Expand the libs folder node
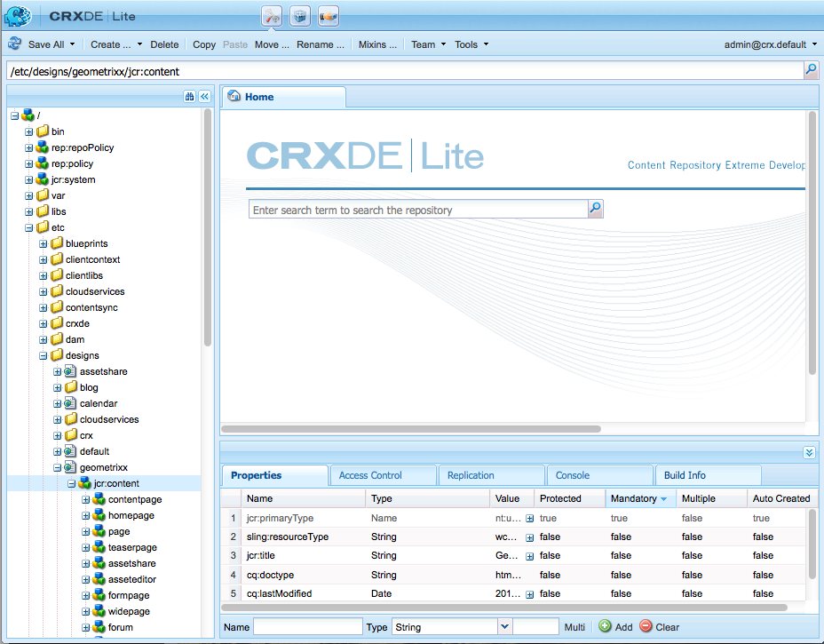This screenshot has width=824, height=644. click(x=29, y=211)
